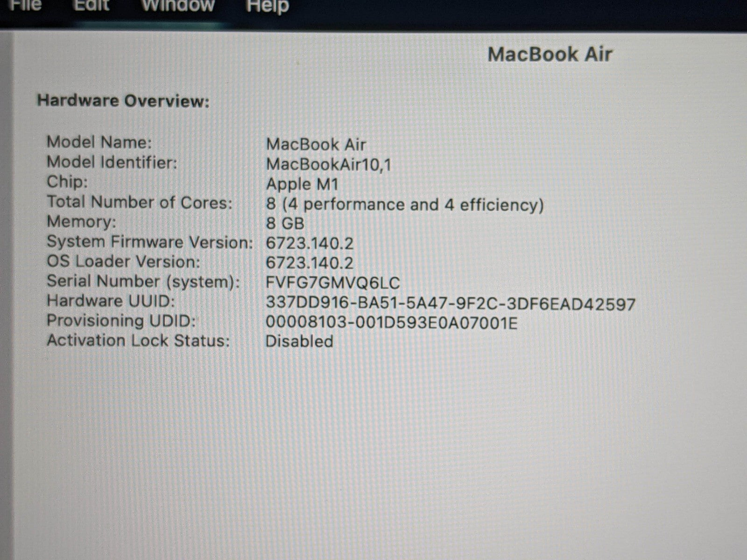Viewport: 747px width, 560px height.
Task: Click the Hardware Overview heading
Action: coord(123,101)
